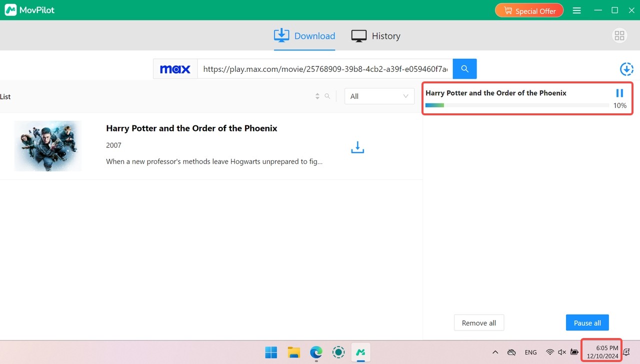The image size is (640, 364).
Task: Click the small list search icon
Action: (x=327, y=96)
